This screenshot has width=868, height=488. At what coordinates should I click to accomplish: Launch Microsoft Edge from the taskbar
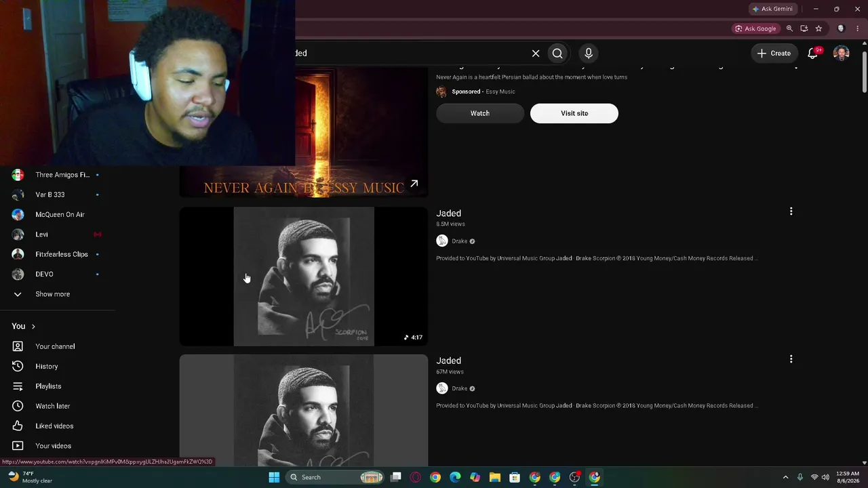coord(455,477)
